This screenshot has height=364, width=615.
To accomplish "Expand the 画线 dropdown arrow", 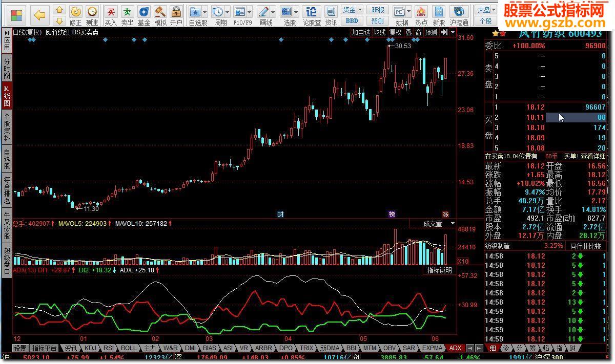I will tap(273, 11).
